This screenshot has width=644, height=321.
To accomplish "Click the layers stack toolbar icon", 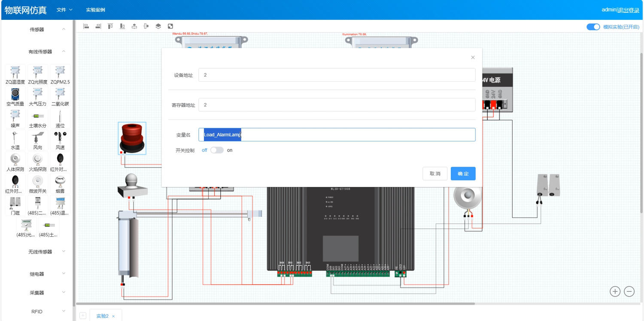I will 158,26.
